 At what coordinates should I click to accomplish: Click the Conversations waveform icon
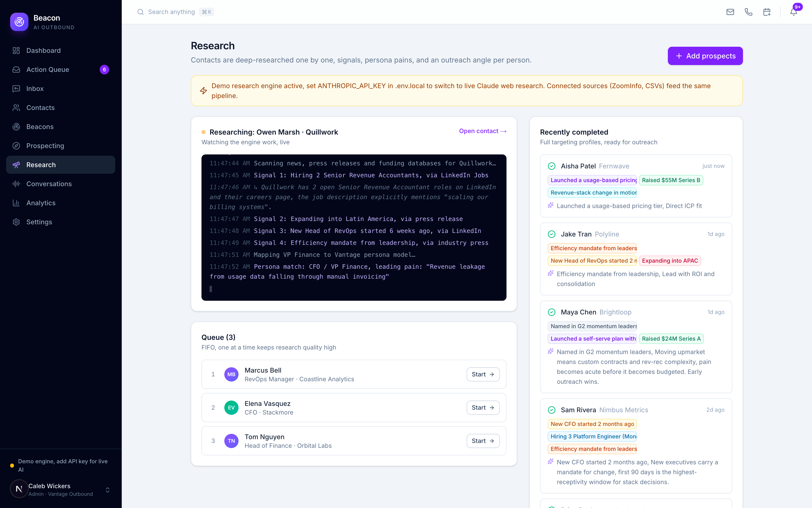point(16,184)
